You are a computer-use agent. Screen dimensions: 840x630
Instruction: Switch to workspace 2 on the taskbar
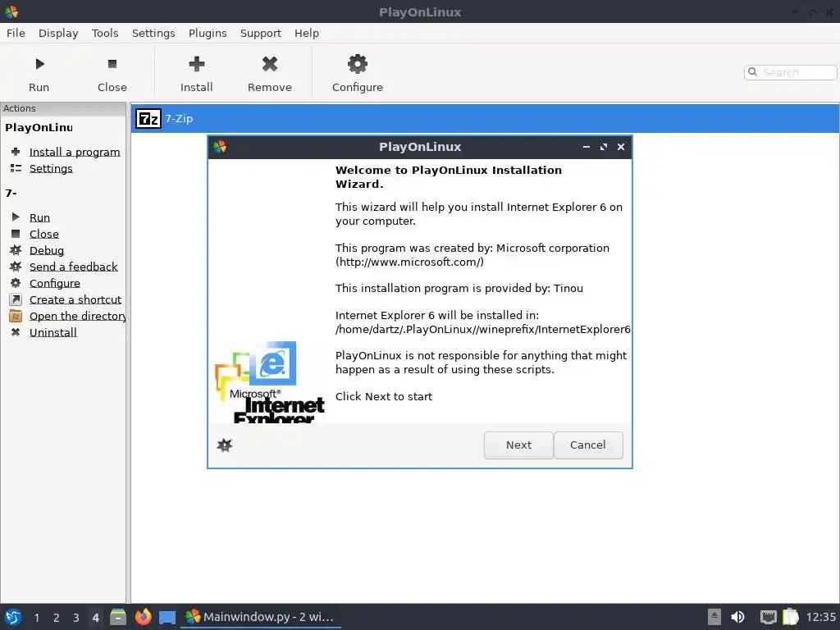[57, 618]
